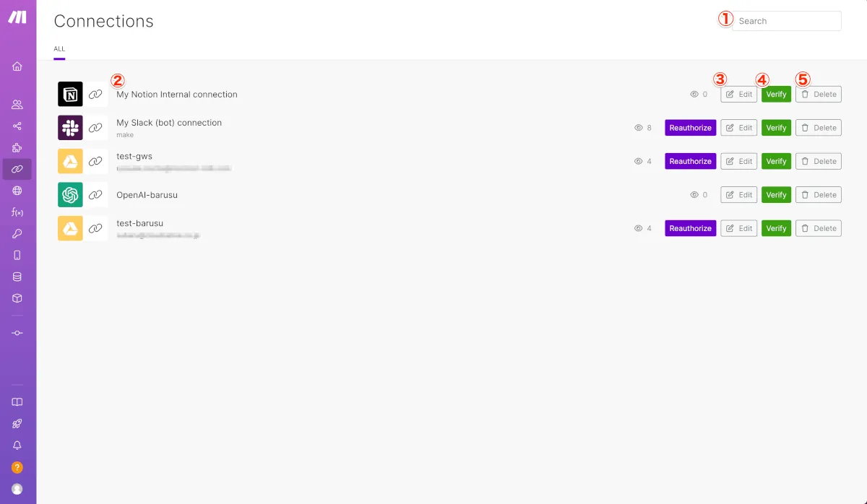867x504 pixels.
Task: Open the orange question mark help icon
Action: (x=17, y=467)
